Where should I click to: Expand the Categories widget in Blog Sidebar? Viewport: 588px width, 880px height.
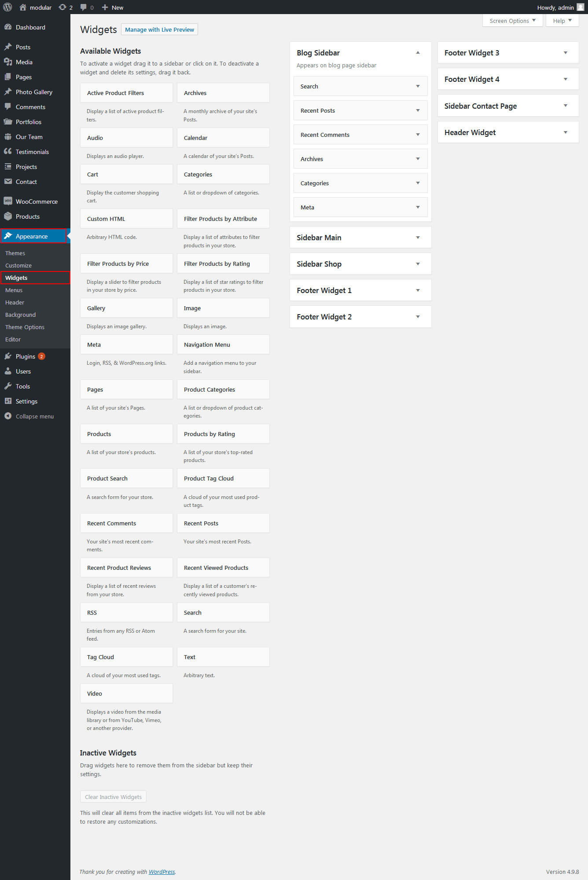(x=418, y=183)
